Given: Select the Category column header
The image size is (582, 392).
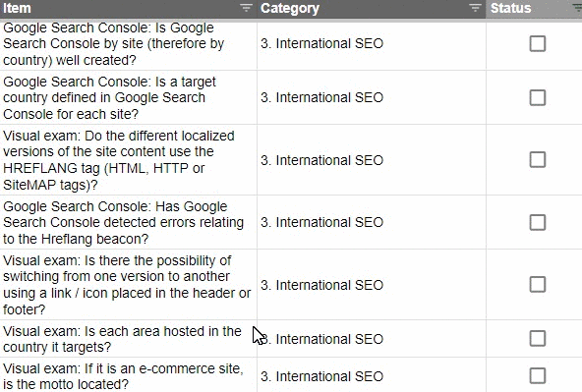Looking at the screenshot, I should 372,9.
